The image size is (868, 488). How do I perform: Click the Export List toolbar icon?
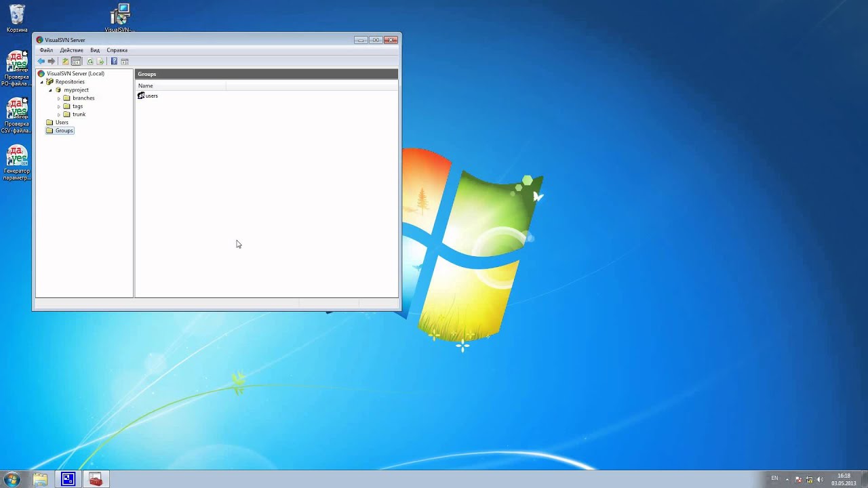coord(100,62)
